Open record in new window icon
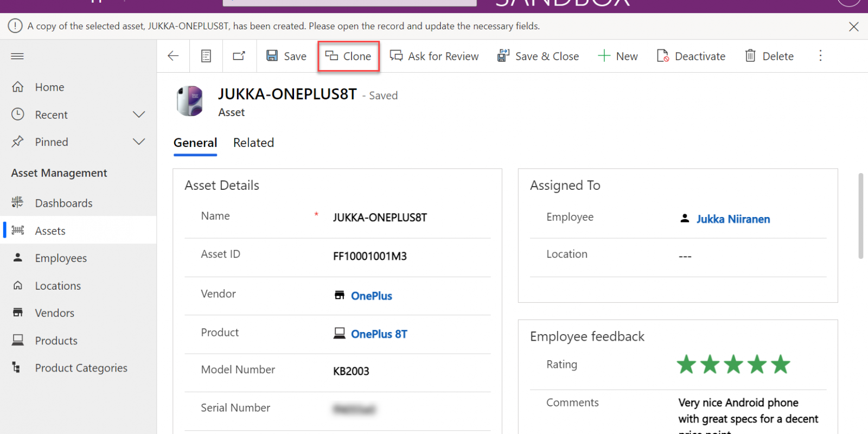The image size is (868, 434). click(x=239, y=56)
